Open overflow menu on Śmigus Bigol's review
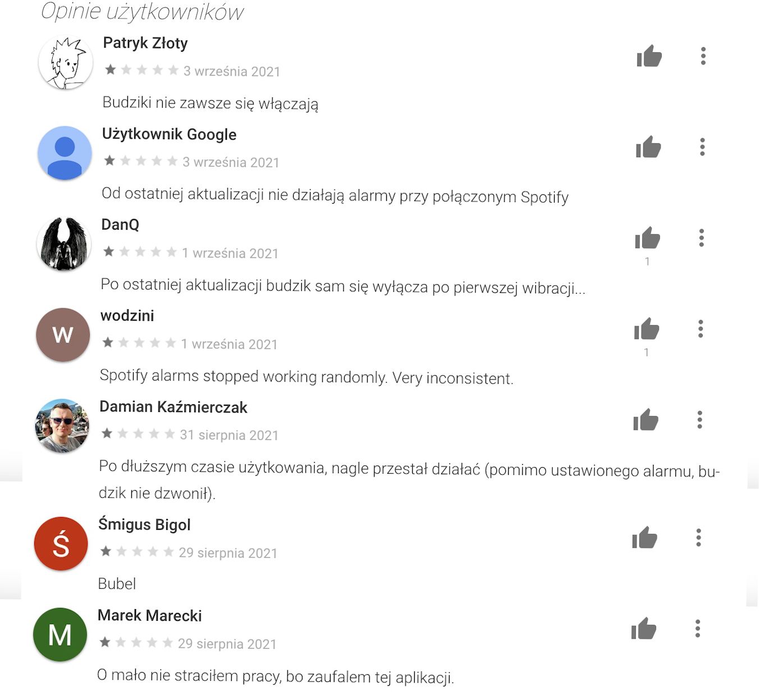Image resolution: width=760 pixels, height=700 pixels. pos(697,538)
